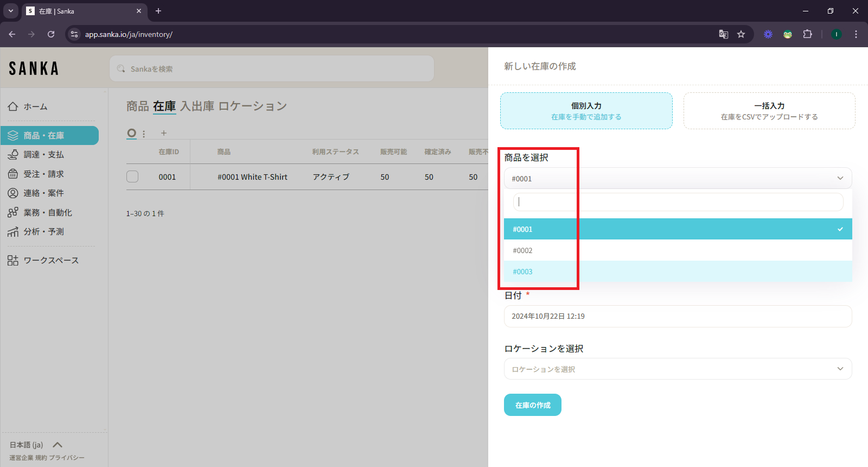This screenshot has width=868, height=467.
Task: Switch to the 入出庫 tab
Action: tap(197, 106)
